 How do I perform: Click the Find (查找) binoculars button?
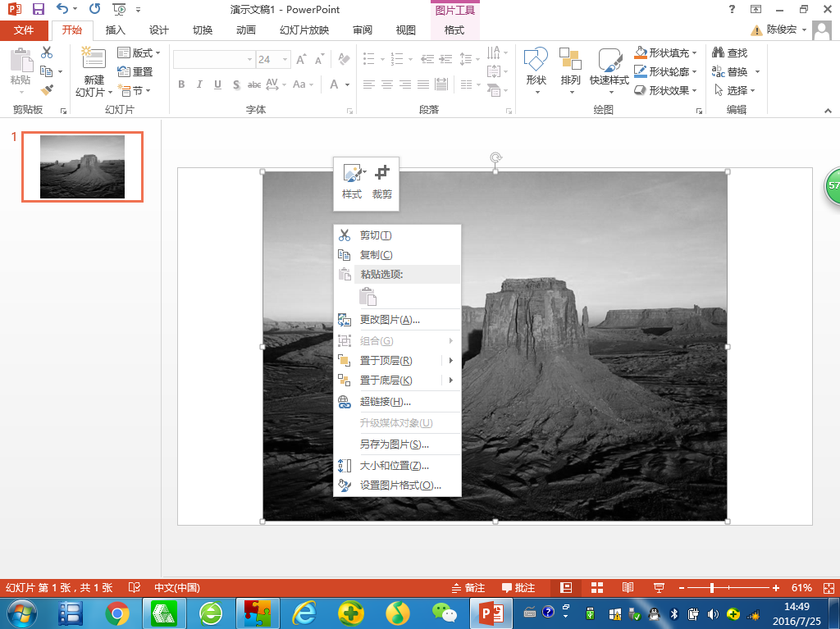click(x=729, y=52)
